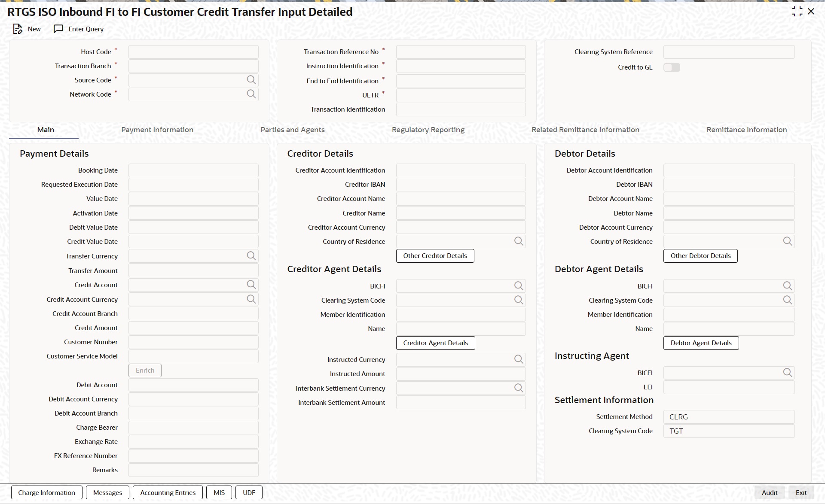Open the Creditor Agent Details button

435,343
